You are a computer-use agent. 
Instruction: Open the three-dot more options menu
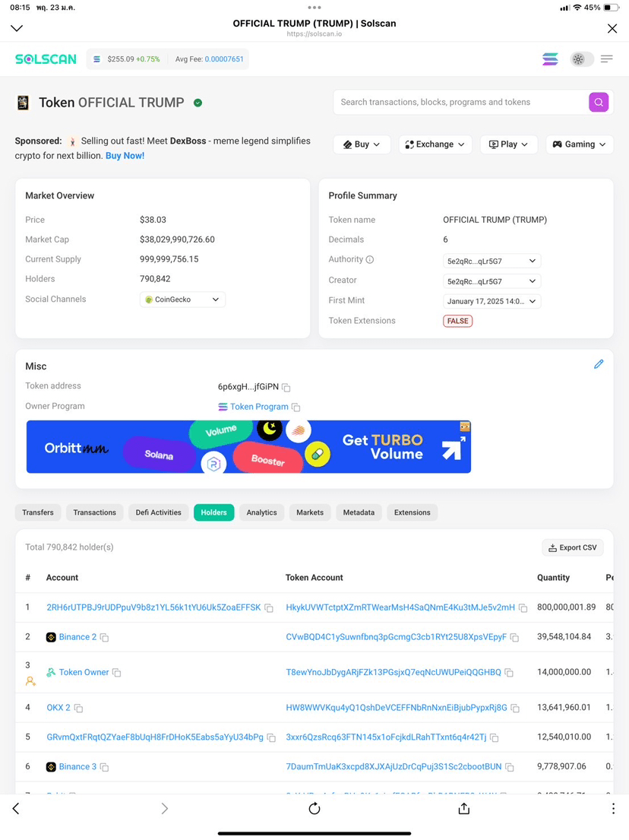pos(613,808)
